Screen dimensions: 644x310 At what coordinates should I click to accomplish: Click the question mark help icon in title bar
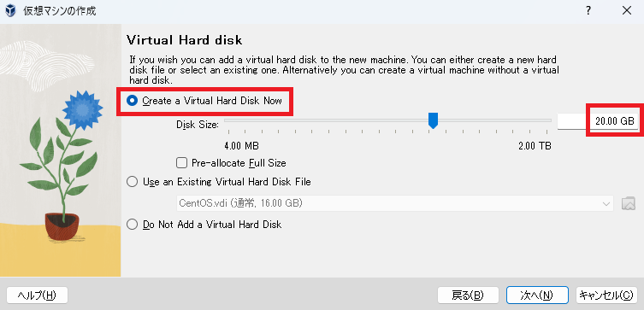(588, 10)
